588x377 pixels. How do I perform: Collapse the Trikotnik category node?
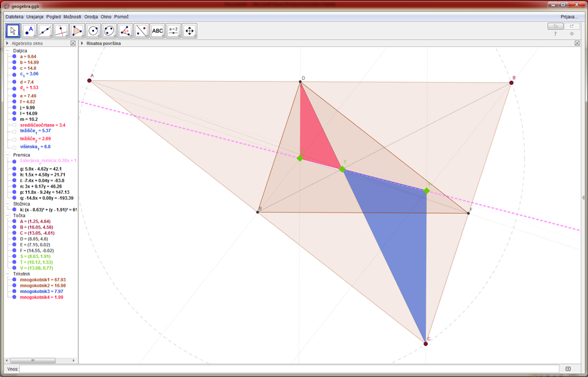[8, 274]
